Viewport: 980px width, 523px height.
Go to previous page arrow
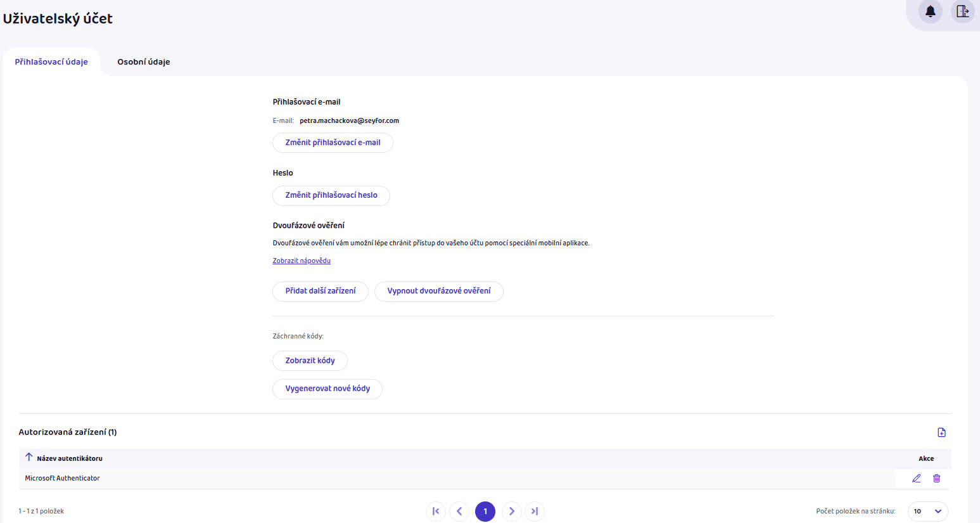click(x=459, y=511)
